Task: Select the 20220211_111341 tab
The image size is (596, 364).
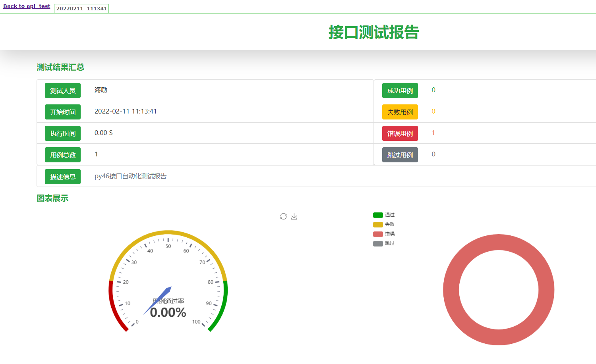Action: coord(81,8)
